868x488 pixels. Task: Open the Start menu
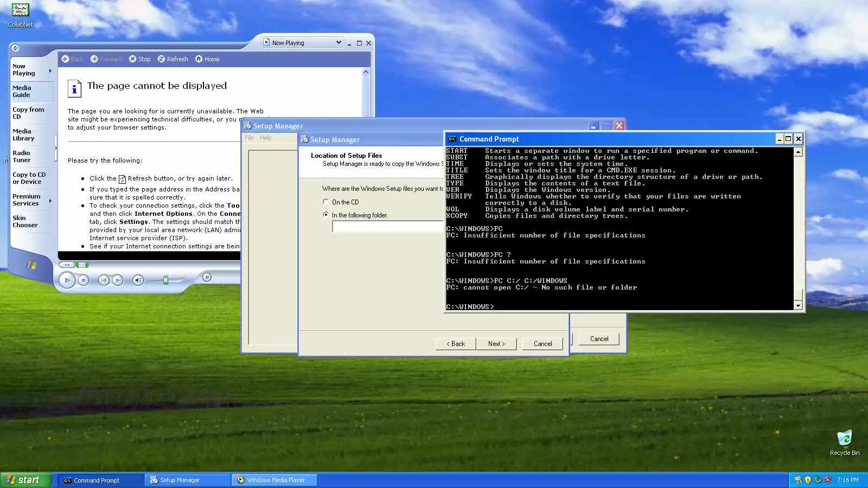tap(26, 480)
